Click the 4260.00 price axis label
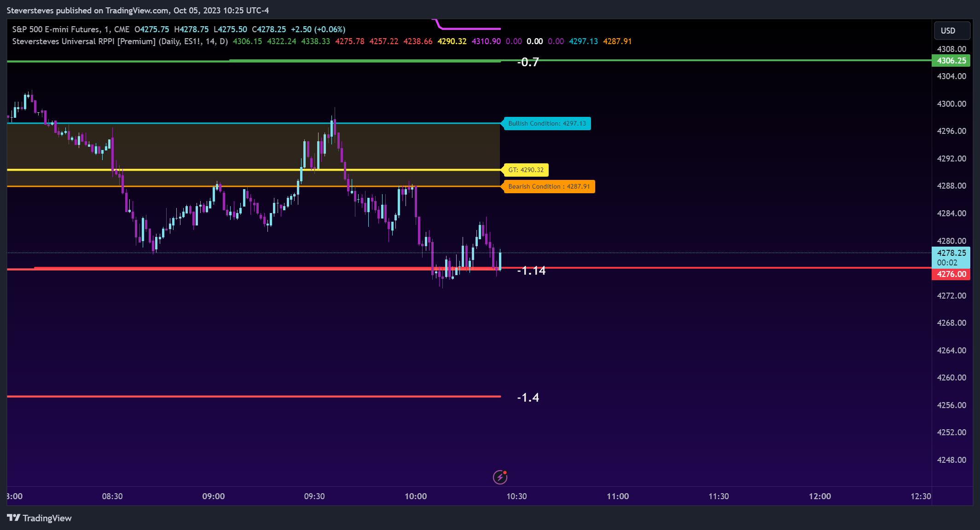This screenshot has height=530, width=980. [x=951, y=378]
